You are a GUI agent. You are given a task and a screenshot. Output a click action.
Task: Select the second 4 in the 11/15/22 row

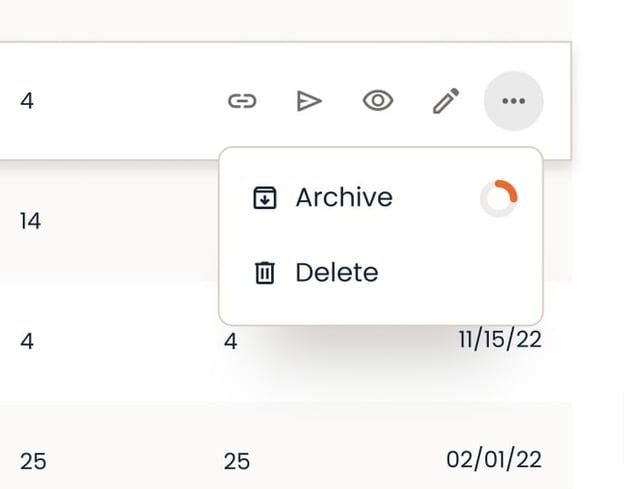click(x=230, y=341)
